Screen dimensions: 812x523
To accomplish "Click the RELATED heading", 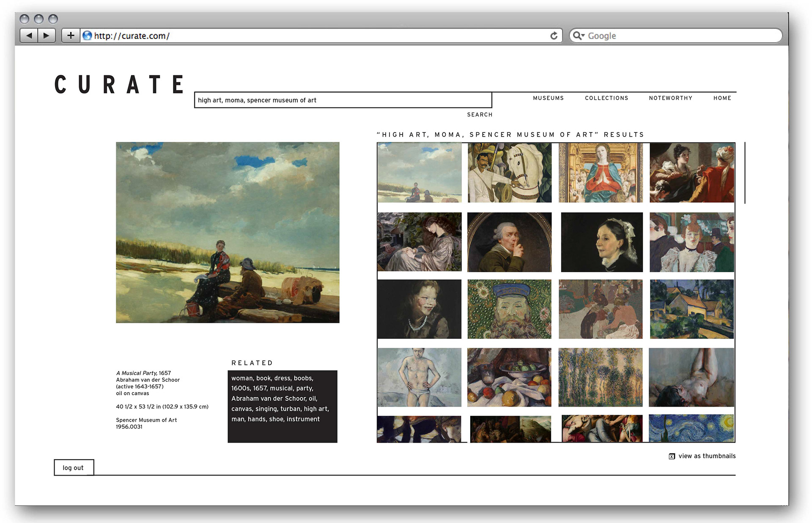I will pos(252,363).
